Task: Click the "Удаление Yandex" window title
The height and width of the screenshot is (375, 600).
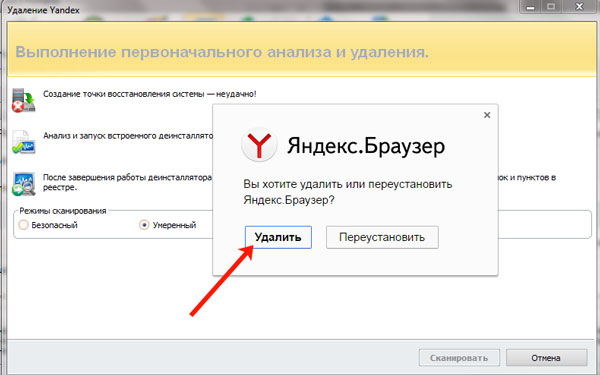Action: [43, 10]
